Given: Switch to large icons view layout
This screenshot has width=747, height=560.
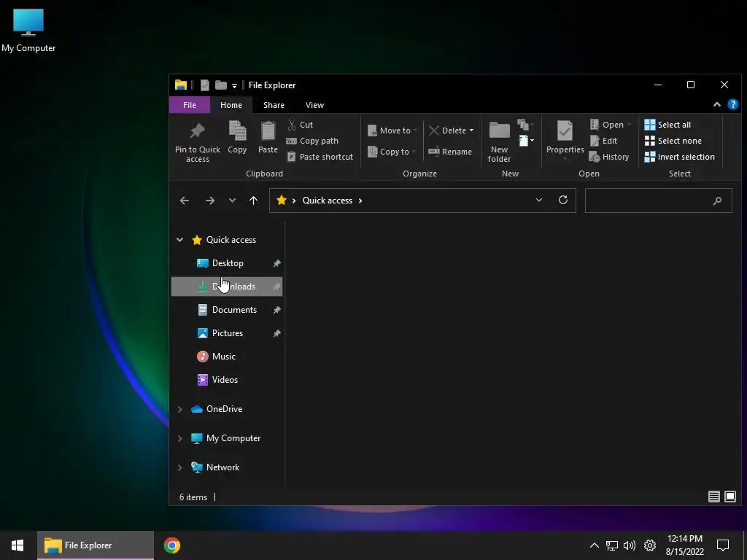Looking at the screenshot, I should click(x=729, y=497).
